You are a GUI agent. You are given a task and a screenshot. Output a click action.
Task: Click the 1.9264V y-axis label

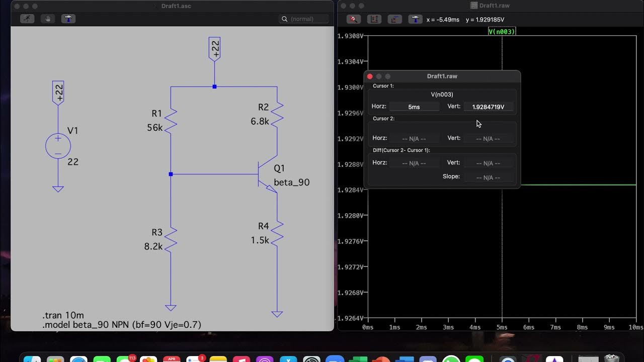point(350,318)
